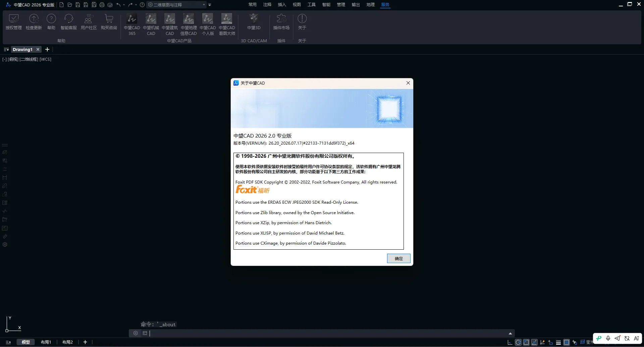Open the 用户社区 user community
Viewport: 644px width, 347px height.
pyautogui.click(x=89, y=22)
